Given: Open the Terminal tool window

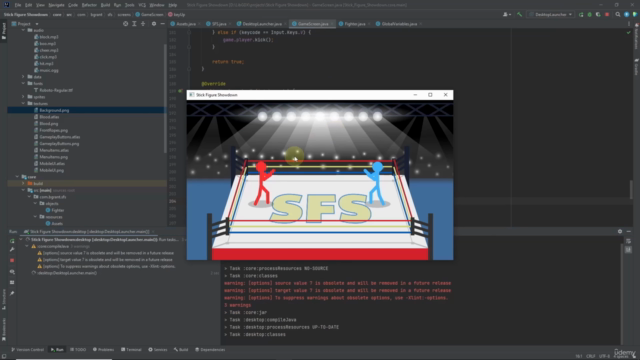Looking at the screenshot, I should (x=131, y=349).
